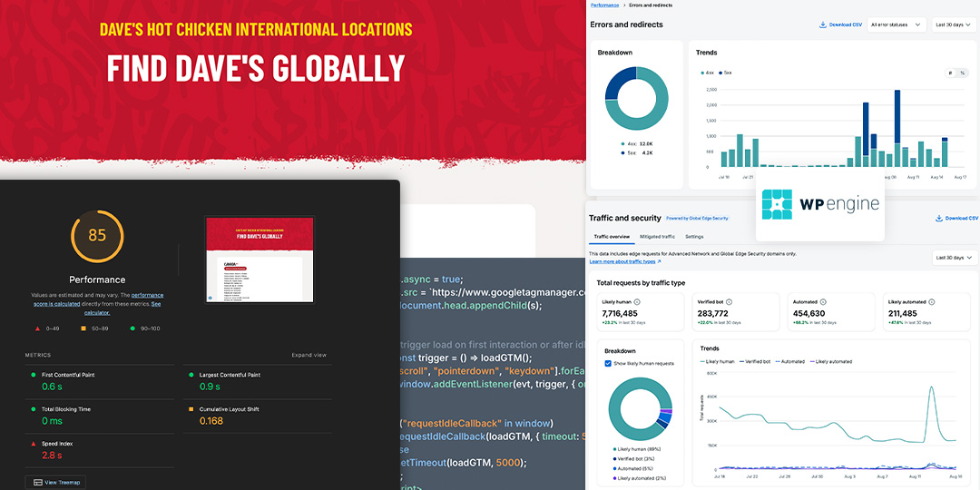The width and height of the screenshot is (980, 490).
Task: Click external link arrow after traffic types link
Action: [660, 262]
